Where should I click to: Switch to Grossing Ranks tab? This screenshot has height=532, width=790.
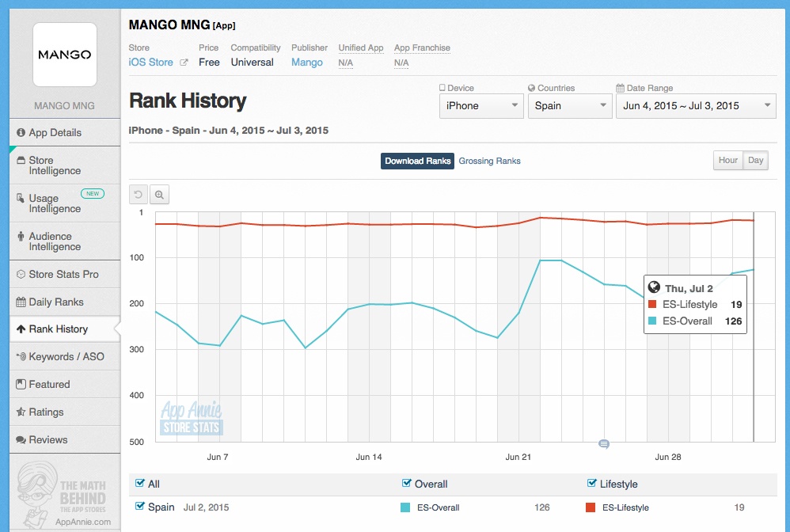[489, 161]
